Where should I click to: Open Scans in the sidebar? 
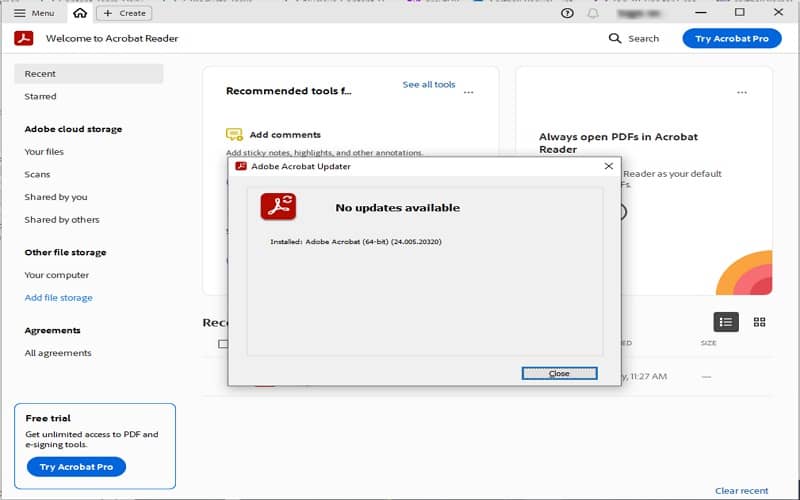(37, 174)
